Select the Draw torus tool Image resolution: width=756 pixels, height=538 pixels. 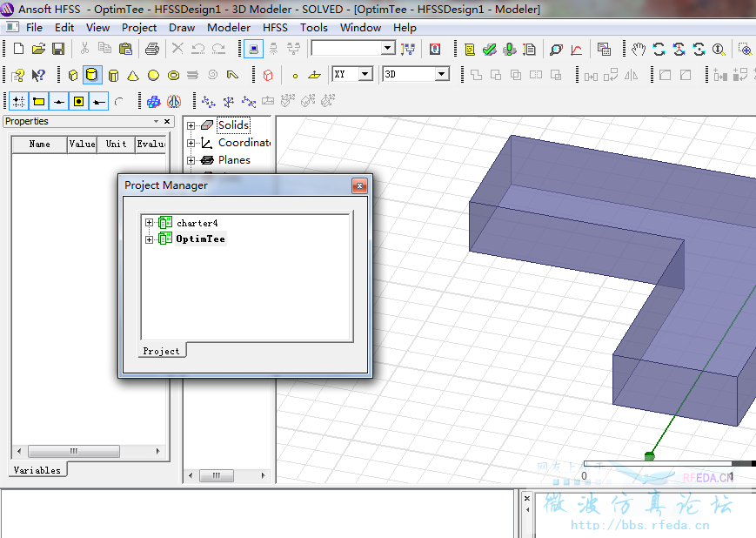pos(174,75)
